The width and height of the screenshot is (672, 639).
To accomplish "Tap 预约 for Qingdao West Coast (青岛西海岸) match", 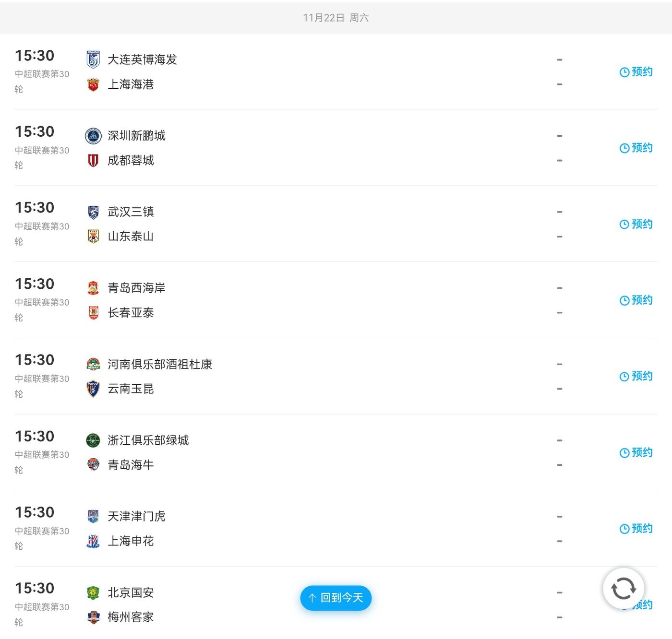I will coord(636,300).
